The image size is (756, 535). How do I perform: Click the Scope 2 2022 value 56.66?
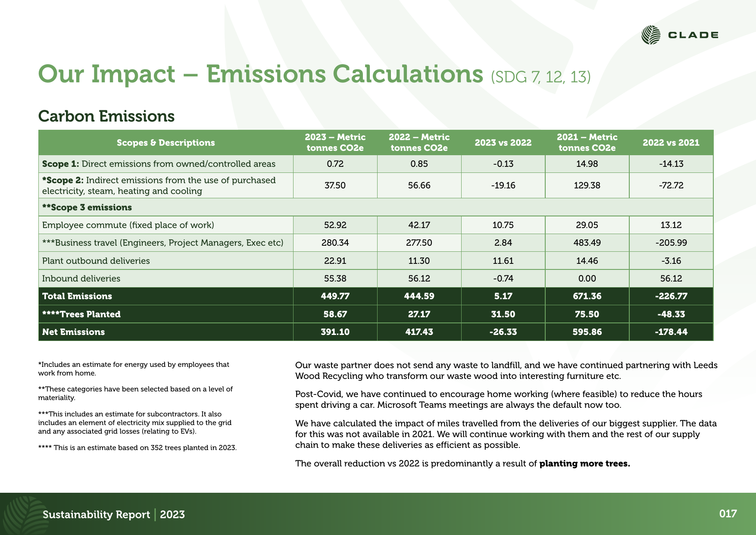[x=419, y=185]
